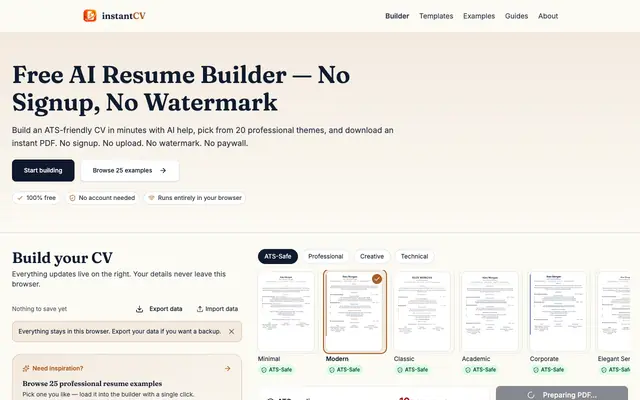Click the checkmark icon beside 100% free
640x400 pixels.
[20, 198]
